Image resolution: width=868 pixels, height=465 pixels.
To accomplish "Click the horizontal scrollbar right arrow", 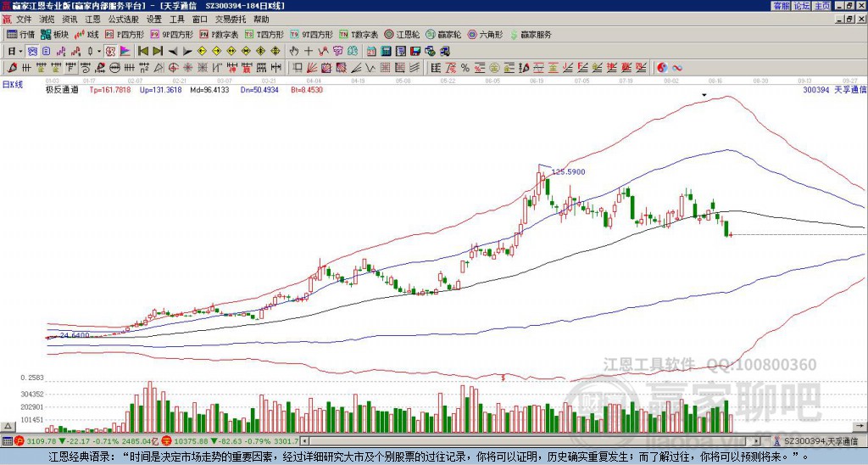I will (756, 442).
